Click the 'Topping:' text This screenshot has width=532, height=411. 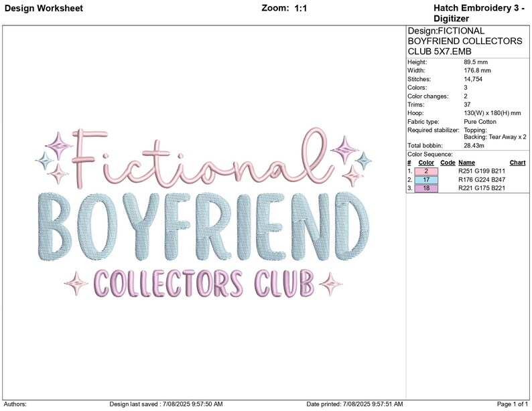(475, 130)
